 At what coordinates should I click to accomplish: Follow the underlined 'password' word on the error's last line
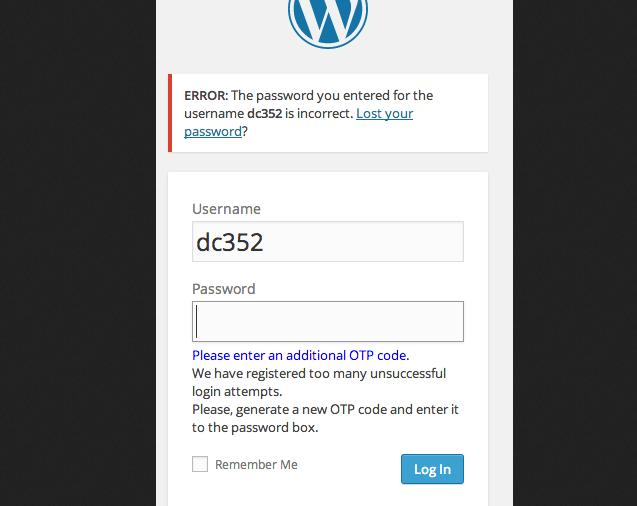tap(213, 131)
